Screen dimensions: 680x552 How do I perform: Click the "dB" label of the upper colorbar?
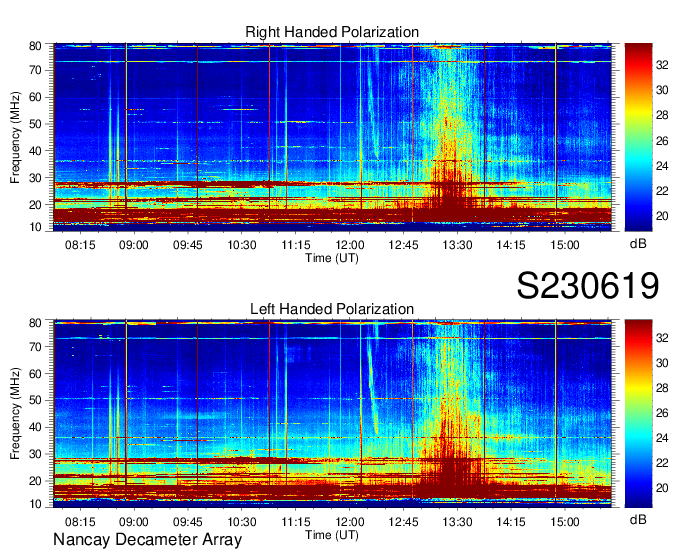click(x=638, y=244)
